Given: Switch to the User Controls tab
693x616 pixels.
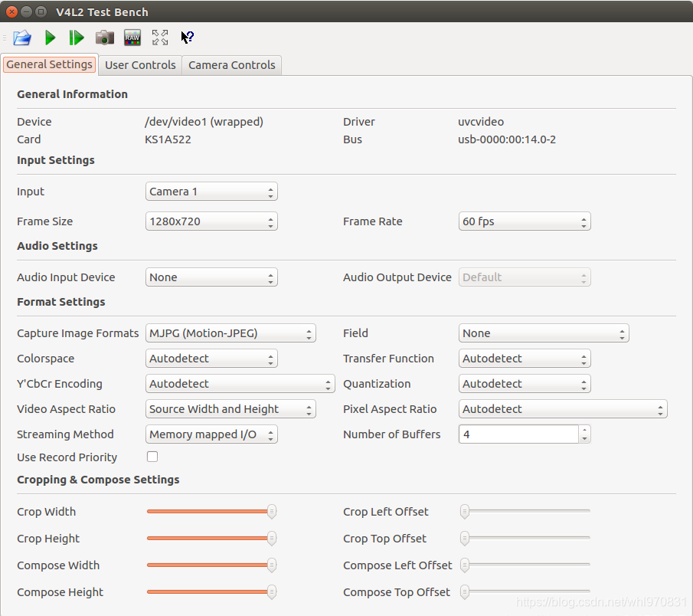Looking at the screenshot, I should point(141,65).
